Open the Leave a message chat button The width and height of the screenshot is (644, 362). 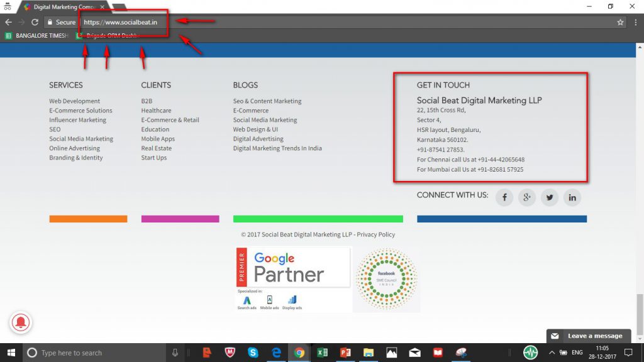(589, 336)
